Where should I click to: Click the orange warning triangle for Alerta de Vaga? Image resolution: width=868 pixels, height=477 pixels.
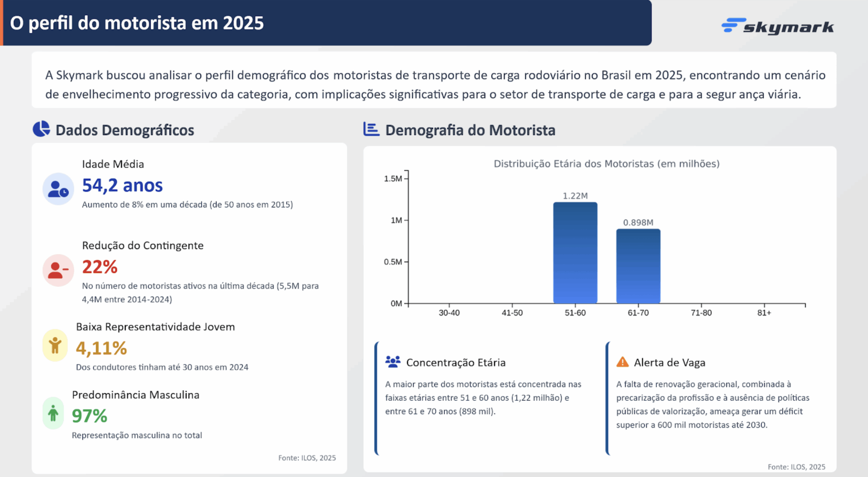click(x=622, y=362)
